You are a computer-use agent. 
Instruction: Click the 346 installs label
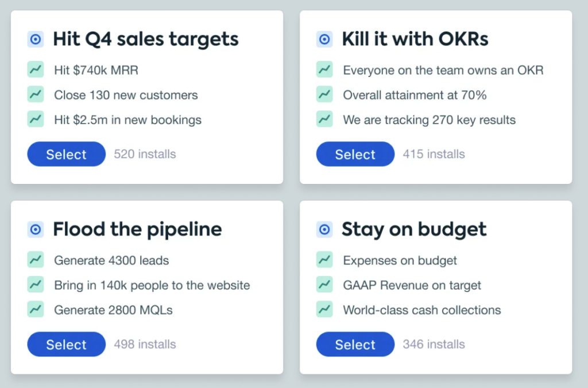point(434,344)
